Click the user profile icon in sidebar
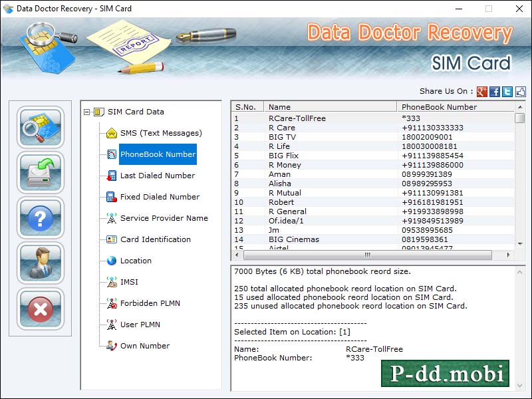Screen dimensions: 532x399 (40, 263)
